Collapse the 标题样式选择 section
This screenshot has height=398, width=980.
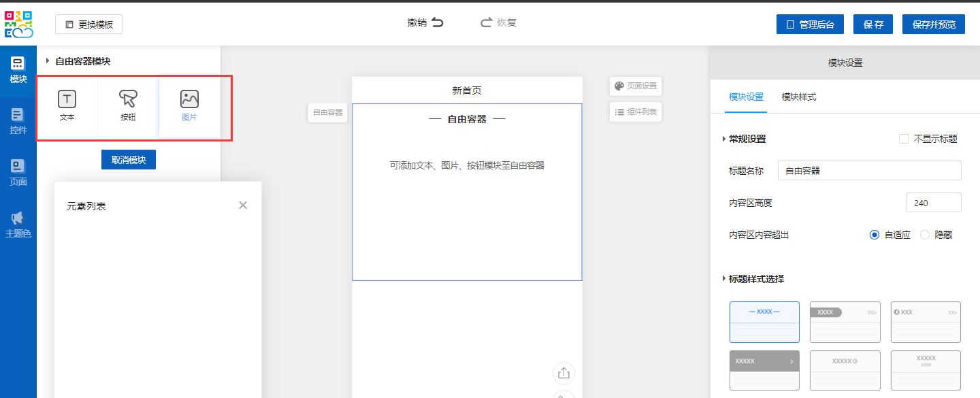pos(723,279)
